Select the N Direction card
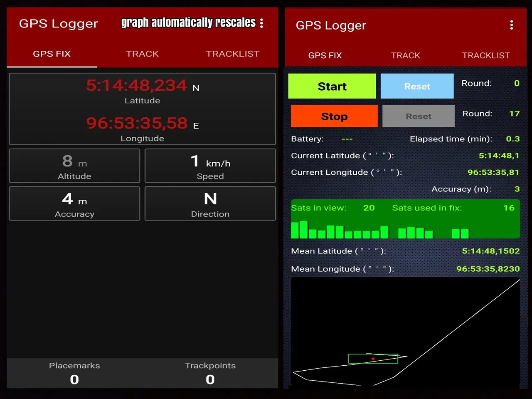 tap(210, 203)
